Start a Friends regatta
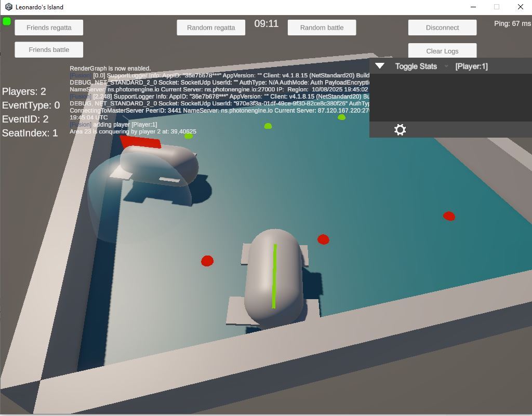Viewport: 532px width, 416px height. click(x=49, y=28)
